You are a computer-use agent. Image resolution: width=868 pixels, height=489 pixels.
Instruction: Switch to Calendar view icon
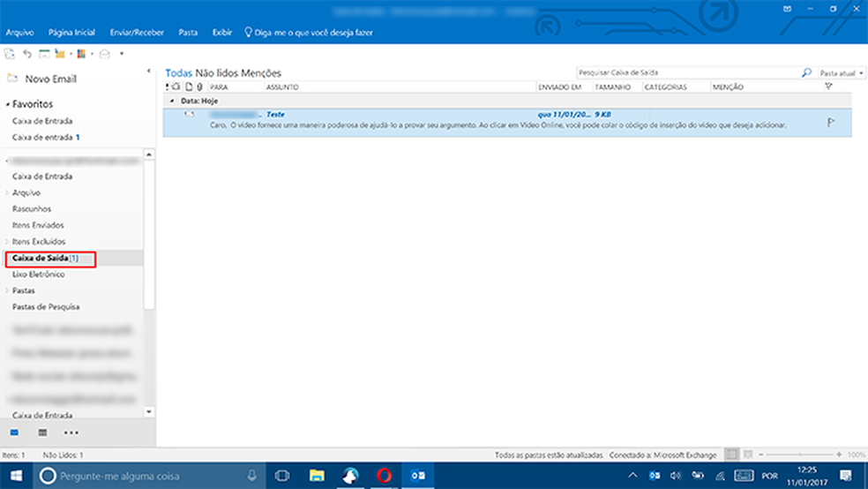click(x=42, y=433)
